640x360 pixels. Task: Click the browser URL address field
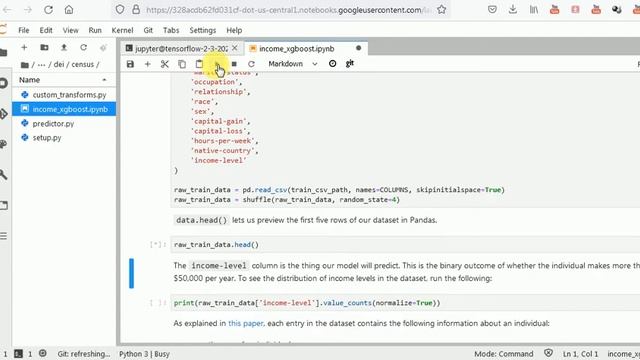288,10
